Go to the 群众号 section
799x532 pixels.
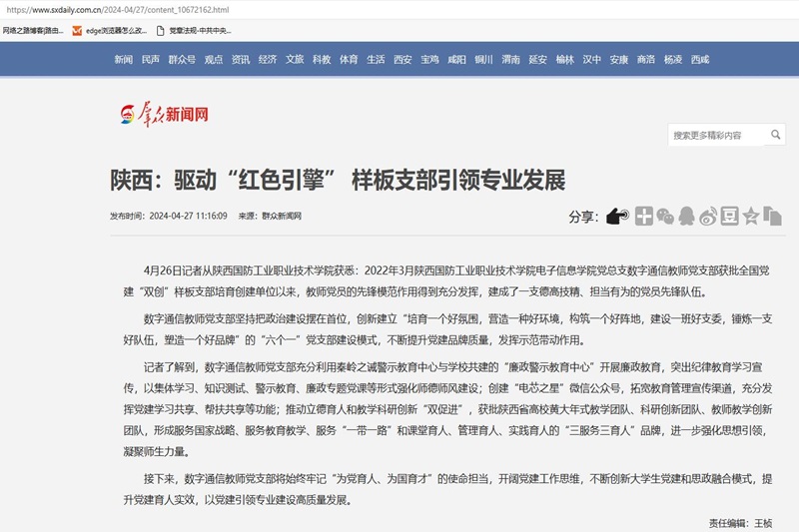(182, 60)
